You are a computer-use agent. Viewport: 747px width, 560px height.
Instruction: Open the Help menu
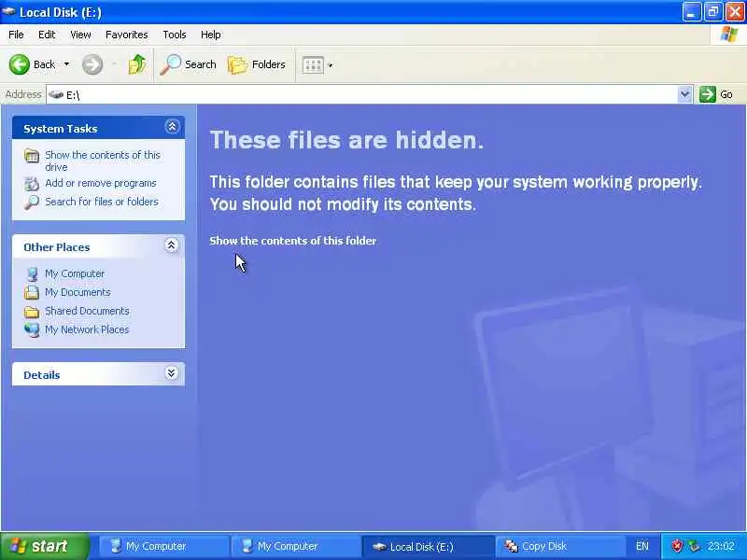point(211,35)
